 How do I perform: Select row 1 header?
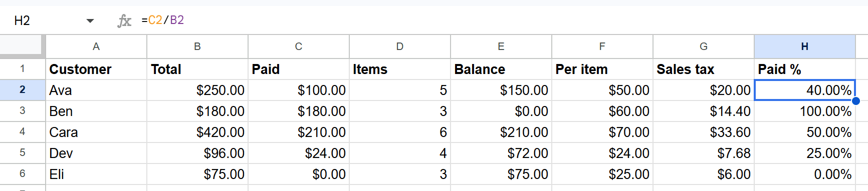pyautogui.click(x=23, y=69)
